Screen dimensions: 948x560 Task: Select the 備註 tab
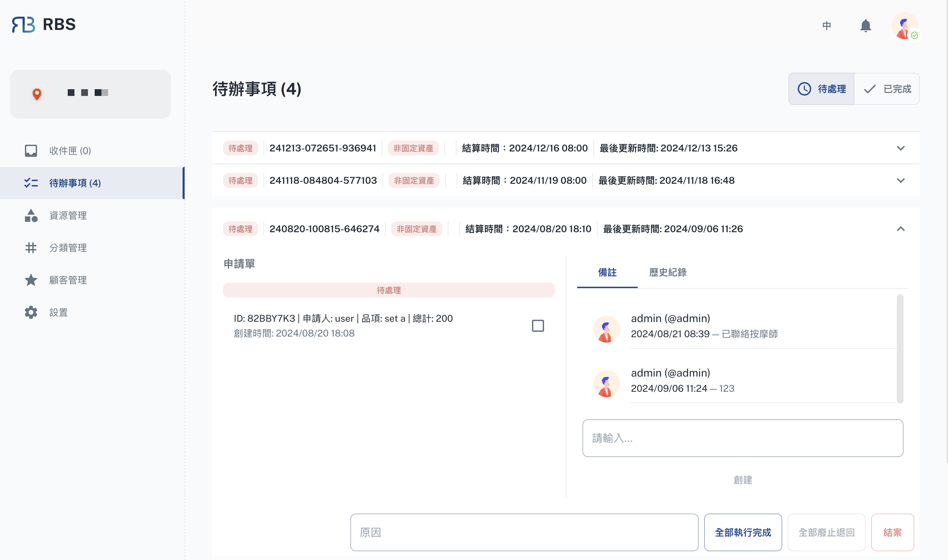[x=607, y=273]
